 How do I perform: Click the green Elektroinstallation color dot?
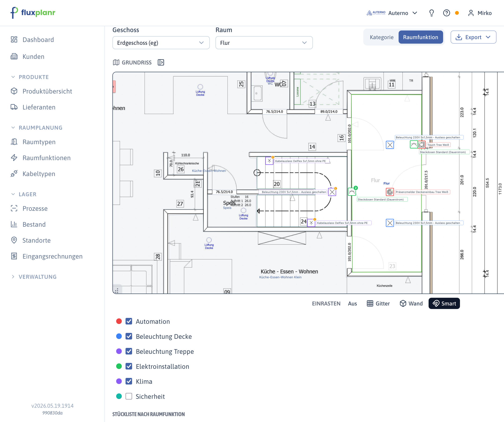click(x=119, y=366)
